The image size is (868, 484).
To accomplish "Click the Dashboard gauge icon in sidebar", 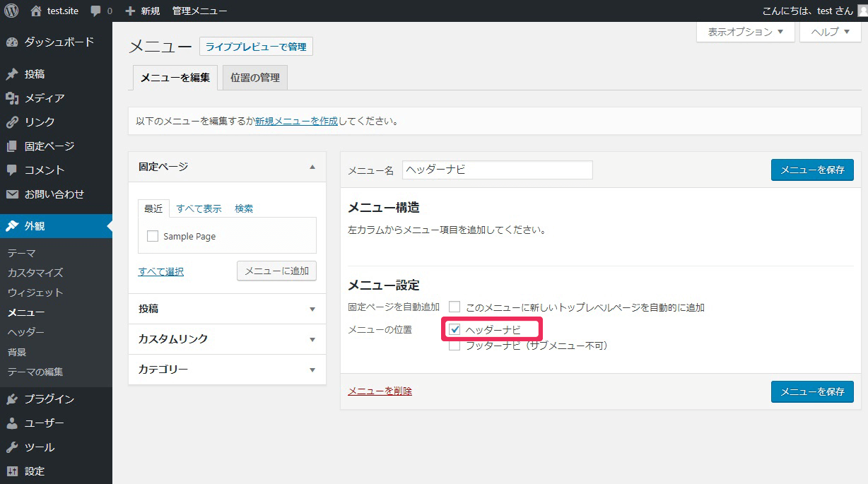I will 12,42.
